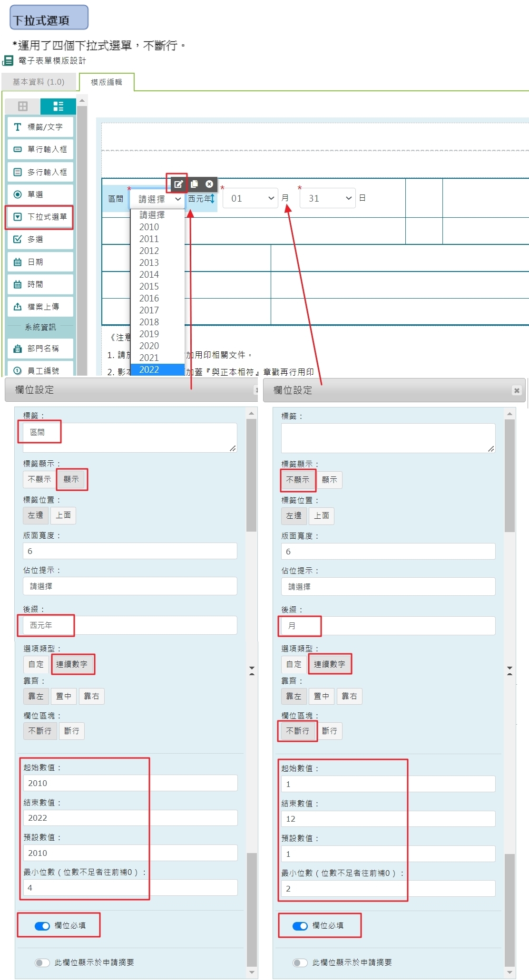Pick 請選擇 option in year list
Screen dimensions: 529x980
(157, 215)
